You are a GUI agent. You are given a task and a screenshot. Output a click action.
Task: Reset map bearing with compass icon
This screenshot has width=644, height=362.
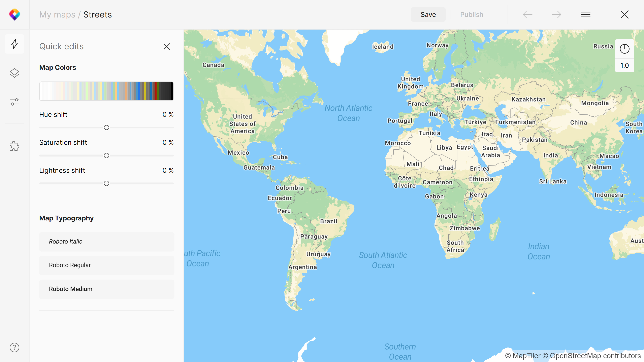(624, 49)
